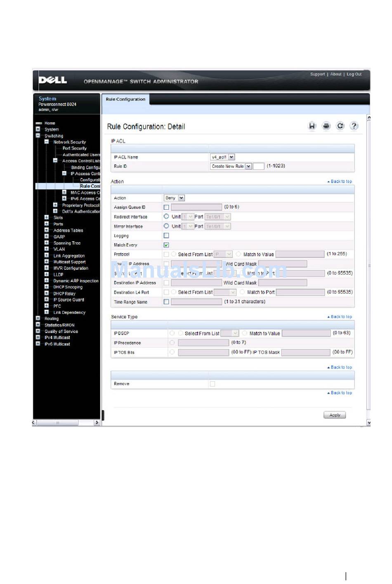Click the Print icon
392x584 pixels.
[326, 126]
